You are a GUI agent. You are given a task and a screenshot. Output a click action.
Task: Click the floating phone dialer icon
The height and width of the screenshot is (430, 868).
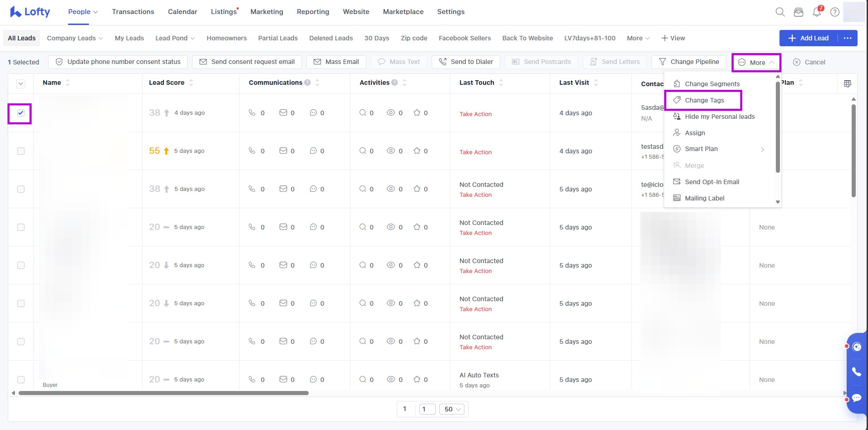(856, 372)
